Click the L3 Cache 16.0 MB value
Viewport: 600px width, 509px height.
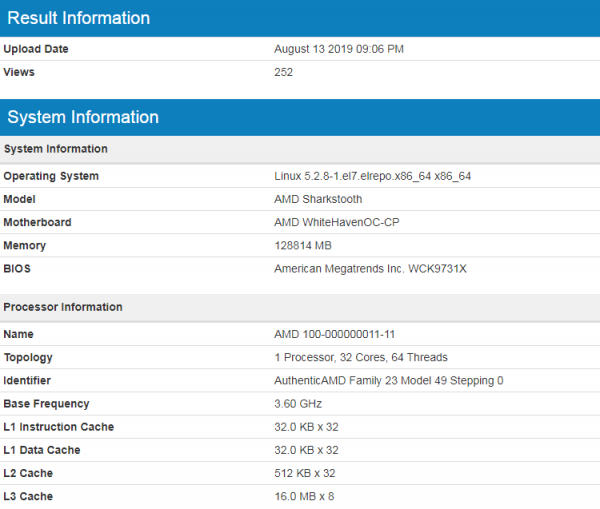(x=303, y=496)
